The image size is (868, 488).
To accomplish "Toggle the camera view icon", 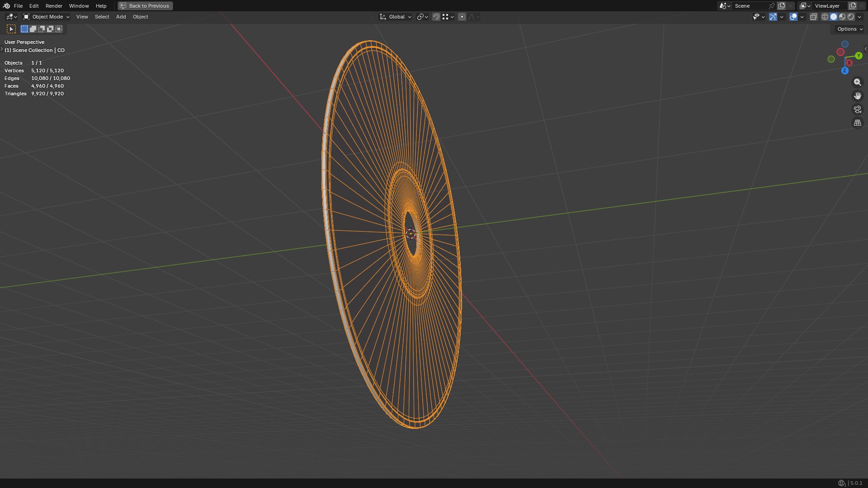I will click(x=858, y=109).
